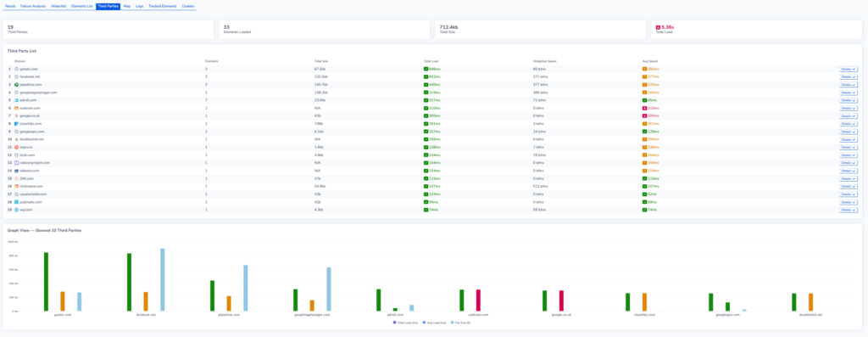This screenshot has width=868, height=337.
Task: Switch to the Elements List tab
Action: pos(82,6)
